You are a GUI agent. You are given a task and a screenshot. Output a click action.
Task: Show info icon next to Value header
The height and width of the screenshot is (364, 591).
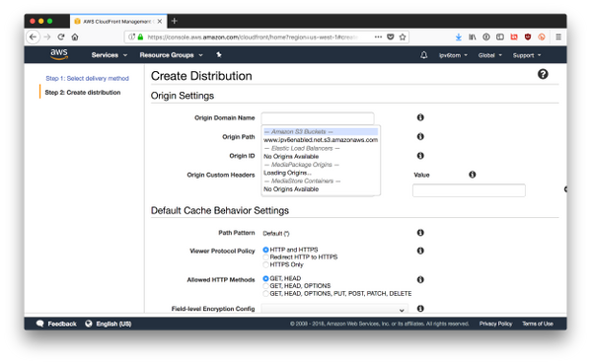coord(473,175)
